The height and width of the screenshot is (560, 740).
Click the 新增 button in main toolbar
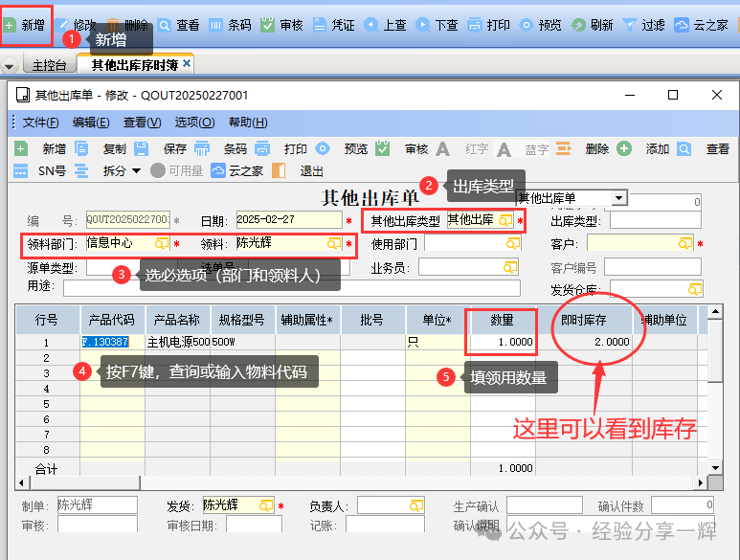(x=25, y=25)
